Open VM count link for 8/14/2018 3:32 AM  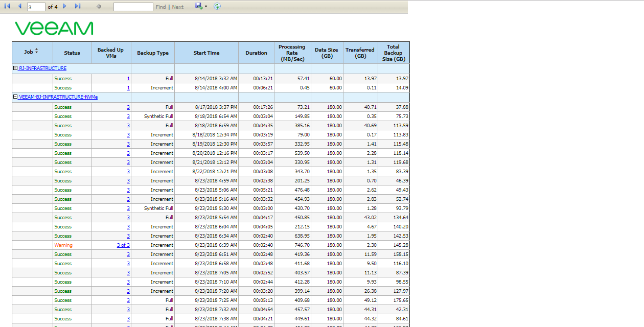tap(128, 79)
